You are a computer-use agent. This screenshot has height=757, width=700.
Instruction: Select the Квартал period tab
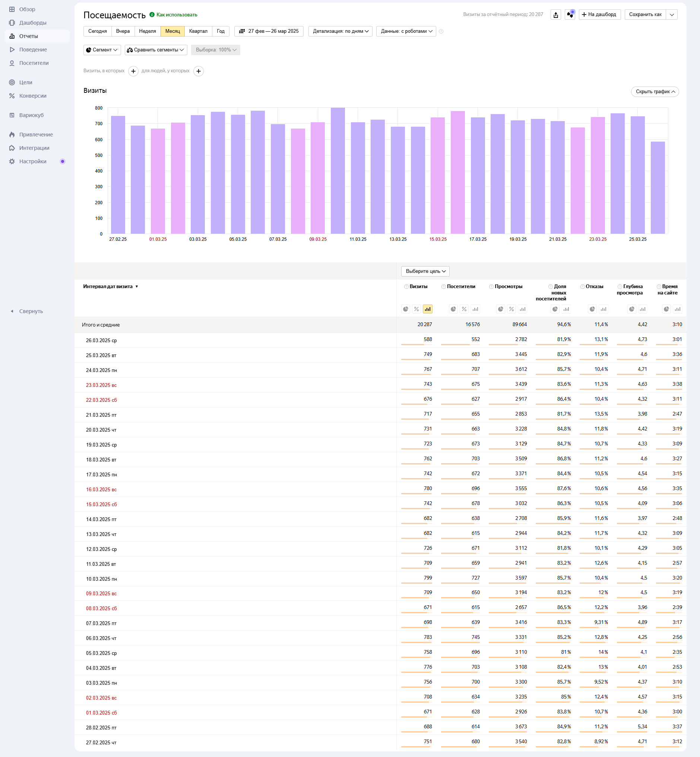pos(198,31)
